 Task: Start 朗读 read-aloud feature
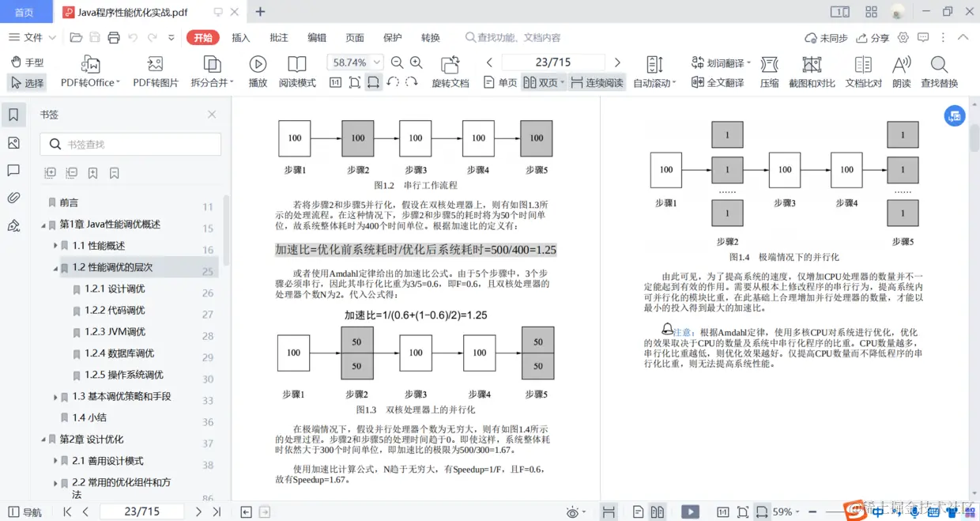(901, 73)
